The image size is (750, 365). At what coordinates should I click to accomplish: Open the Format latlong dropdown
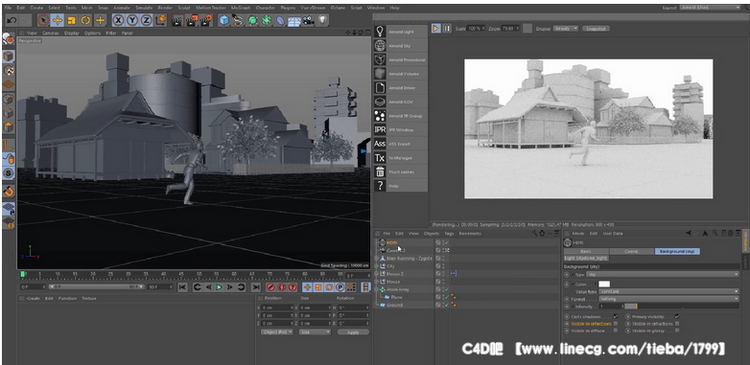point(669,299)
